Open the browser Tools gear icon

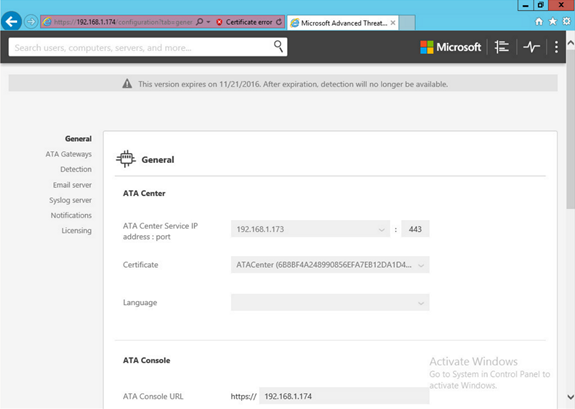point(567,22)
